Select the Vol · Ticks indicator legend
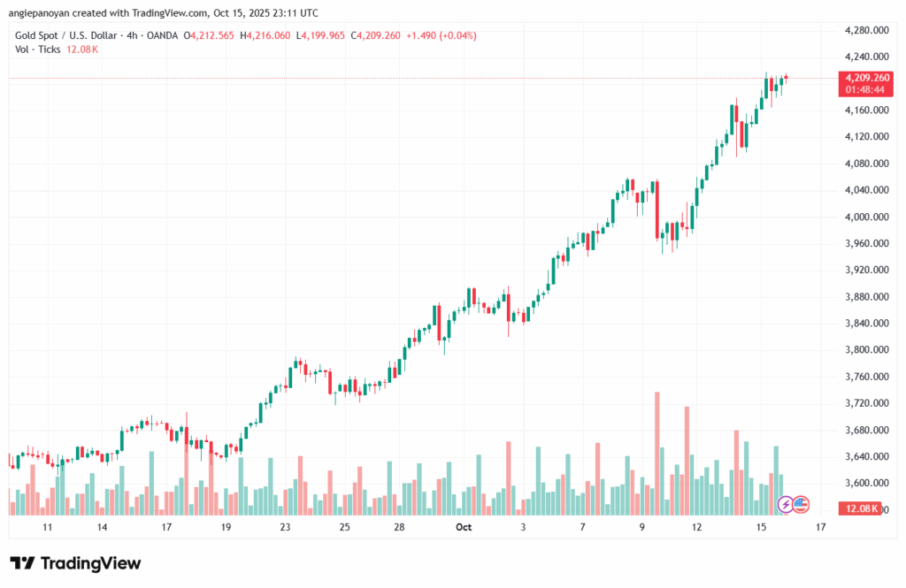The width and height of the screenshot is (906, 588). coord(37,50)
